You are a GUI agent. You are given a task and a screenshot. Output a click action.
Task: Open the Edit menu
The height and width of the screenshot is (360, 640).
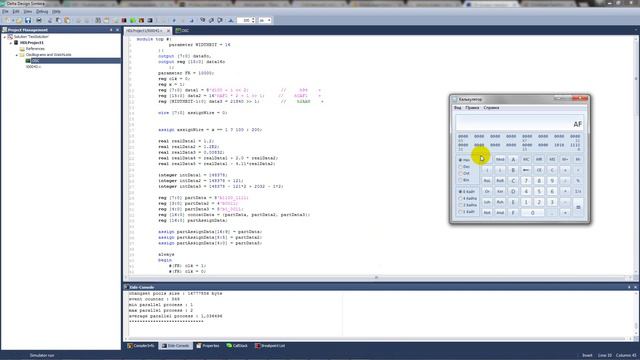coord(16,11)
